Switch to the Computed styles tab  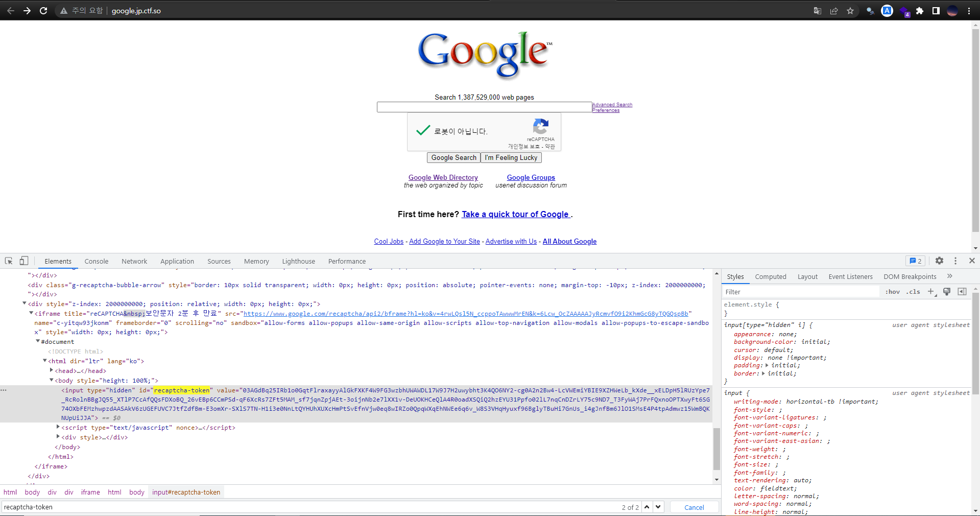pos(771,277)
